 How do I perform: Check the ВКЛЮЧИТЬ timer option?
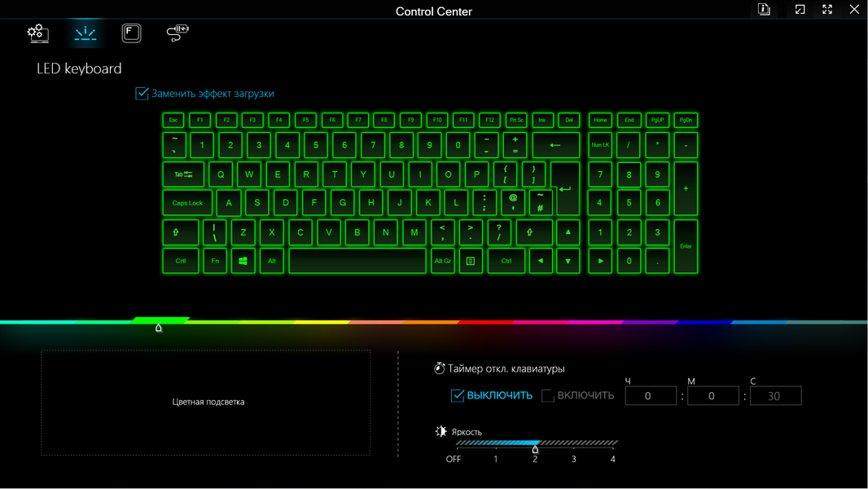pyautogui.click(x=548, y=396)
